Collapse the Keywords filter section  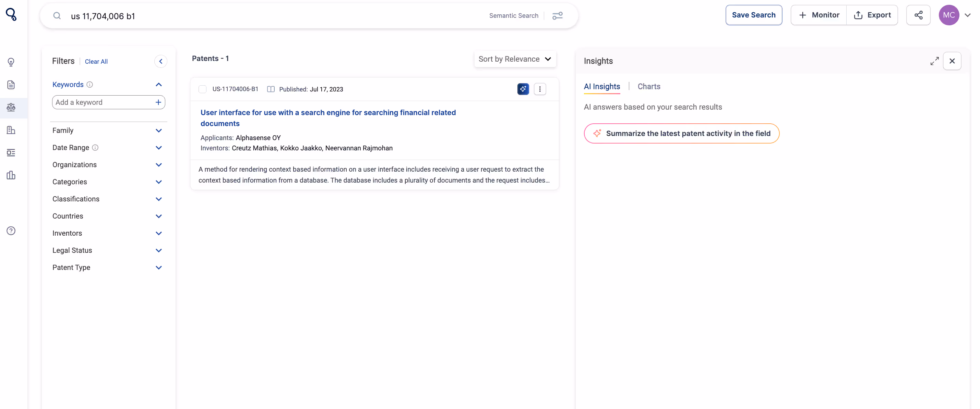tap(159, 84)
